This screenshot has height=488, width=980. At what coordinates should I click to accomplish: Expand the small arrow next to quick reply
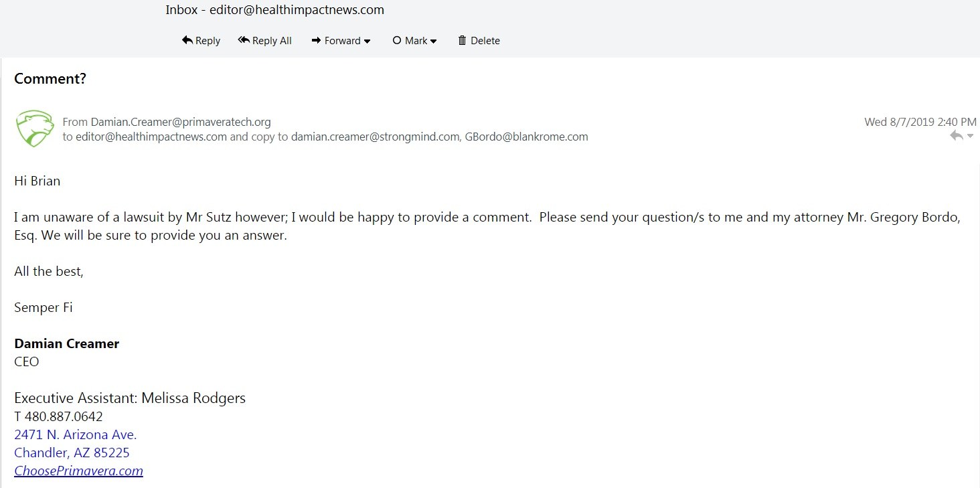(x=971, y=137)
